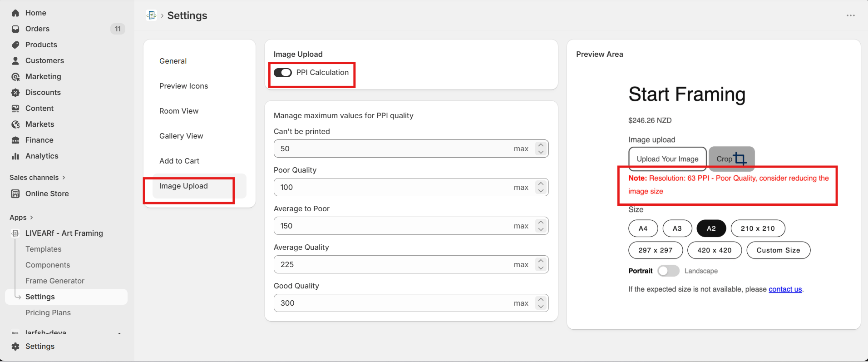Choose the 297 x 297 size
Viewport: 868px width, 362px height.
tap(656, 250)
